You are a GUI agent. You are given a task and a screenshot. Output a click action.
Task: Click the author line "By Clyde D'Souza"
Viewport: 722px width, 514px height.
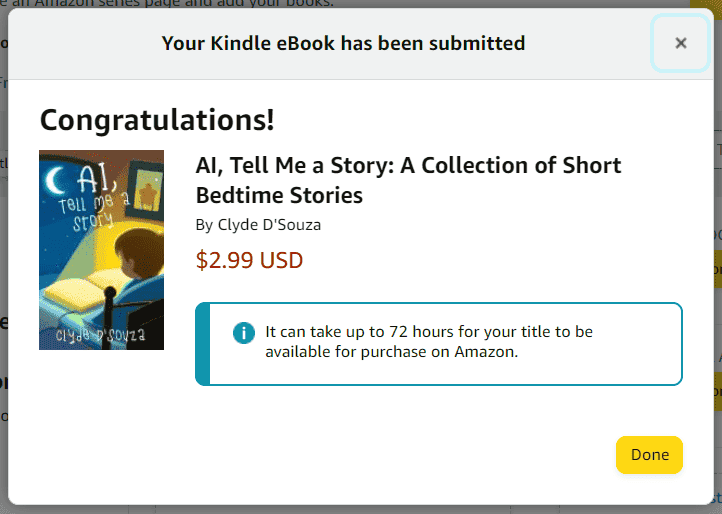258,225
